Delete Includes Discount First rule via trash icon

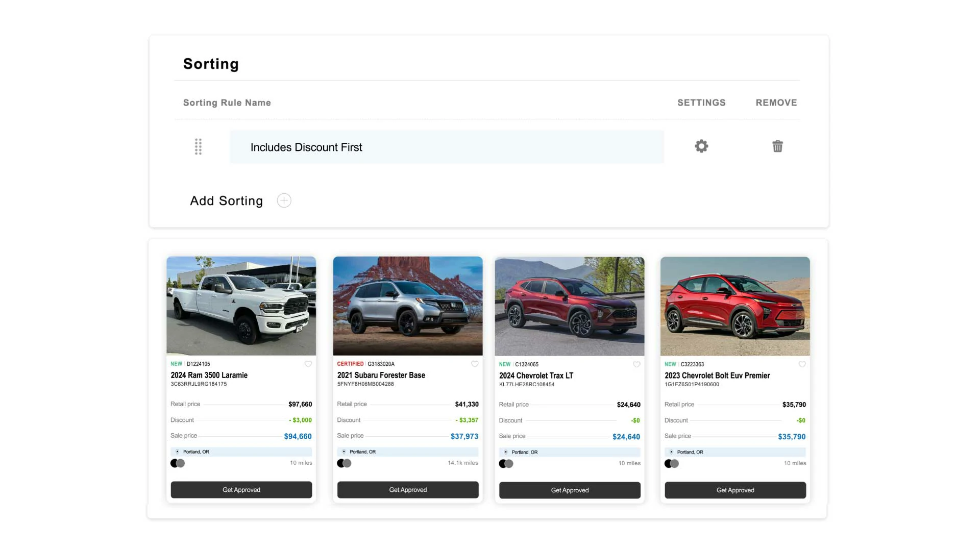pyautogui.click(x=777, y=146)
